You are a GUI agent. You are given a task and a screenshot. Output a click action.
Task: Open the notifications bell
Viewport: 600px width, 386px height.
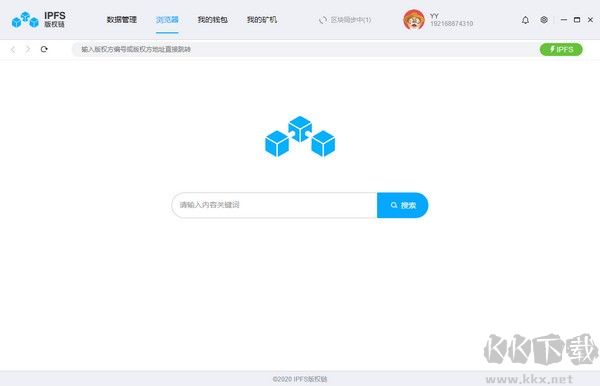coord(525,20)
